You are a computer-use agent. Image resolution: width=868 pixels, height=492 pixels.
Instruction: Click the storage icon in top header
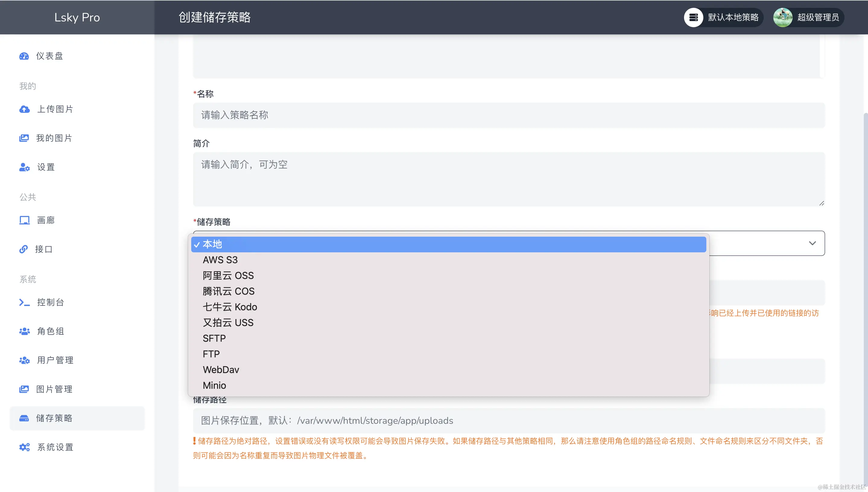point(693,17)
